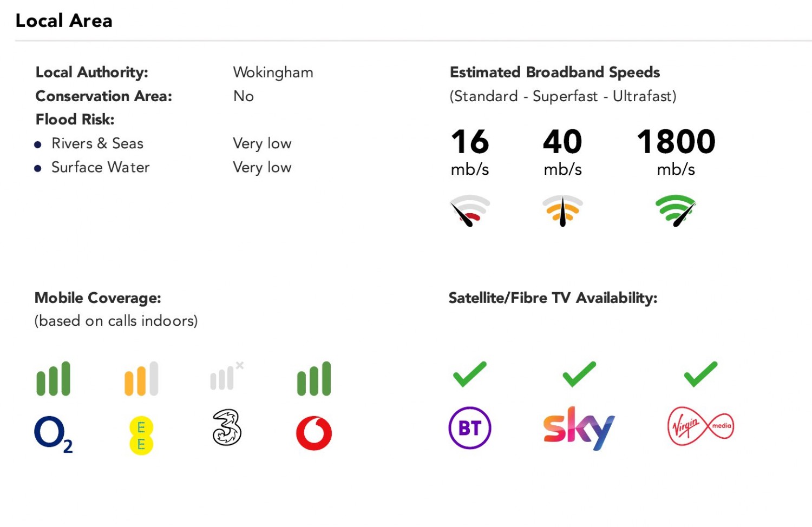812x527 pixels.
Task: Click the purple BT logo
Action: point(470,428)
